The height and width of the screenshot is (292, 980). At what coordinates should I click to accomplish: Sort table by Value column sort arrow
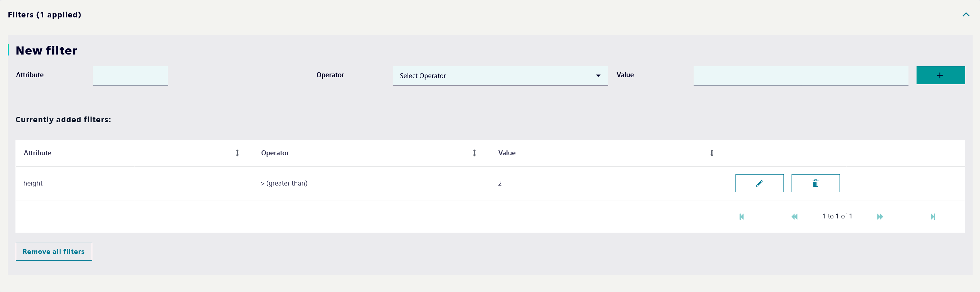point(711,153)
